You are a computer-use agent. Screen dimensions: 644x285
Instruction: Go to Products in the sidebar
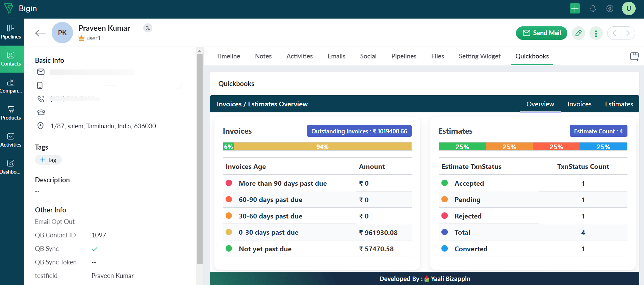tap(11, 113)
